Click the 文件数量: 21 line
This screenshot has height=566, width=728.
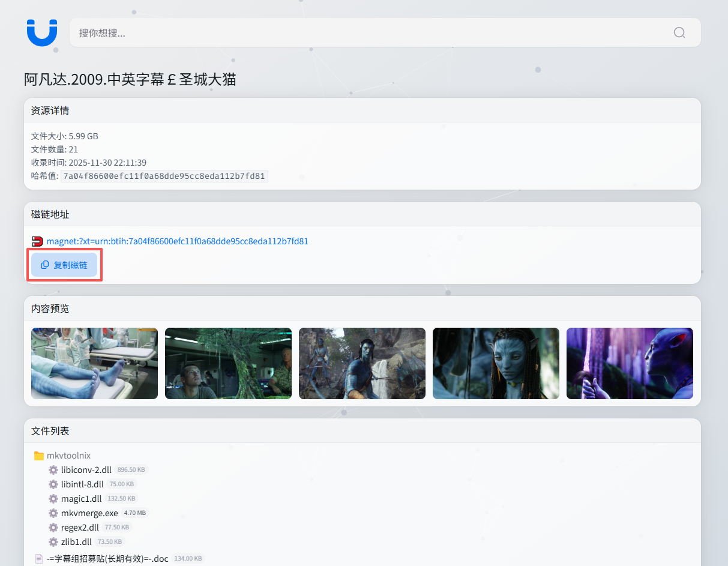coord(55,149)
